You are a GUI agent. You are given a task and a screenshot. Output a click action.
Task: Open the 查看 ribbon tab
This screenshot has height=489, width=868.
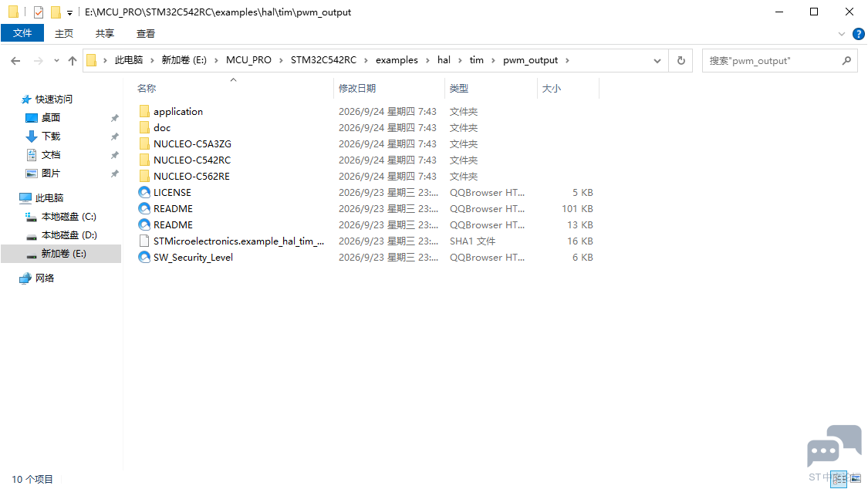point(146,34)
